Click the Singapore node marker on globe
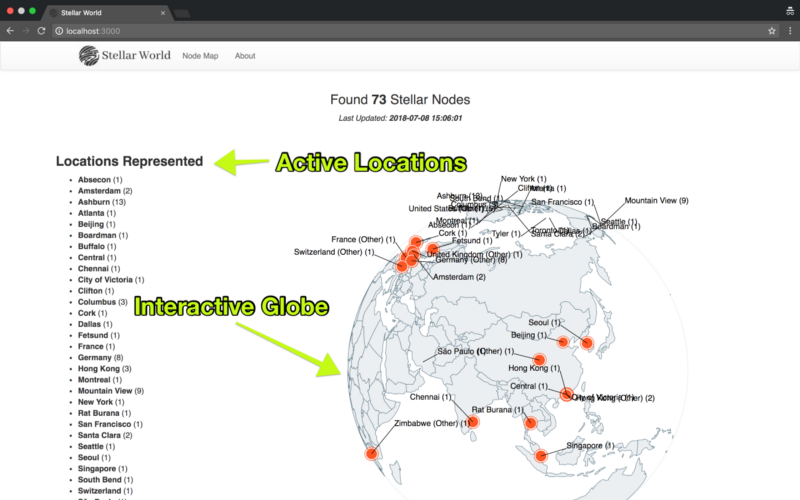800x500 pixels. tap(541, 455)
